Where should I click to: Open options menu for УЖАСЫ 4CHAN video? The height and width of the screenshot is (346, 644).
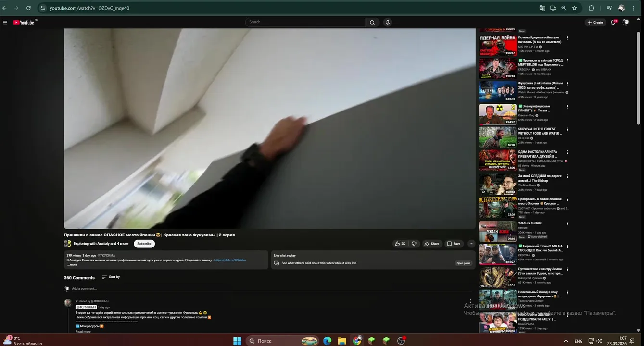(567, 223)
